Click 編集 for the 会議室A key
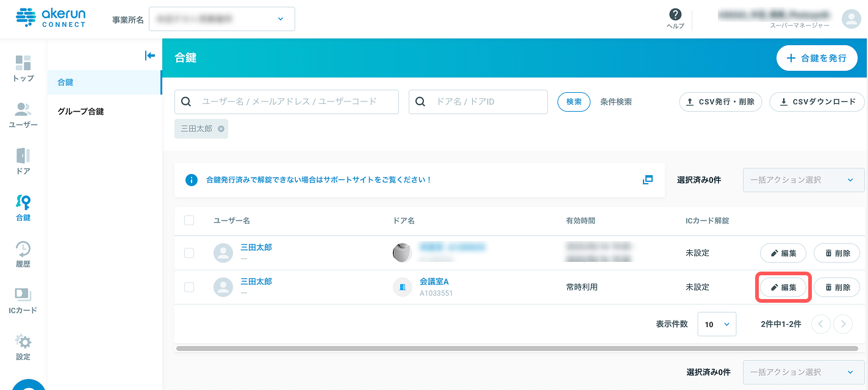The image size is (868, 390). [783, 287]
